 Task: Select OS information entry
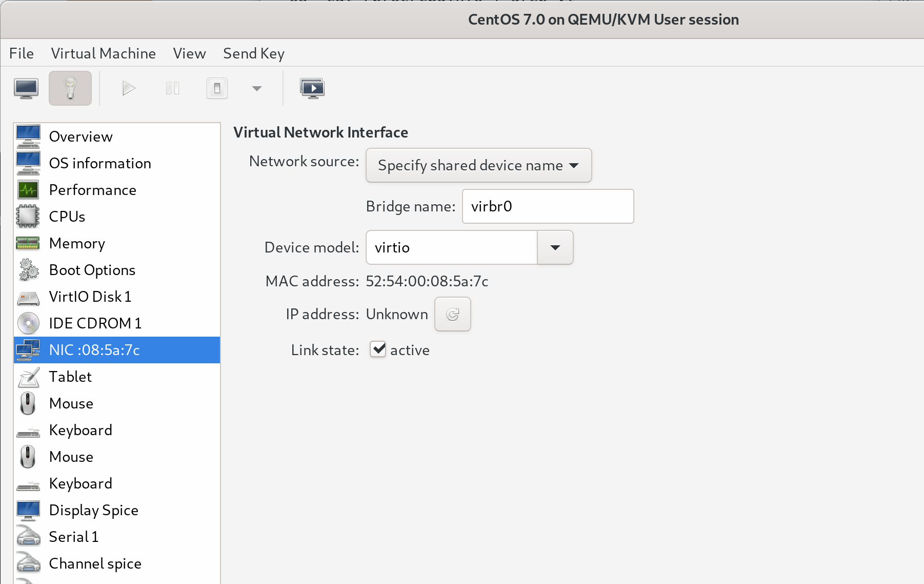[x=117, y=163]
